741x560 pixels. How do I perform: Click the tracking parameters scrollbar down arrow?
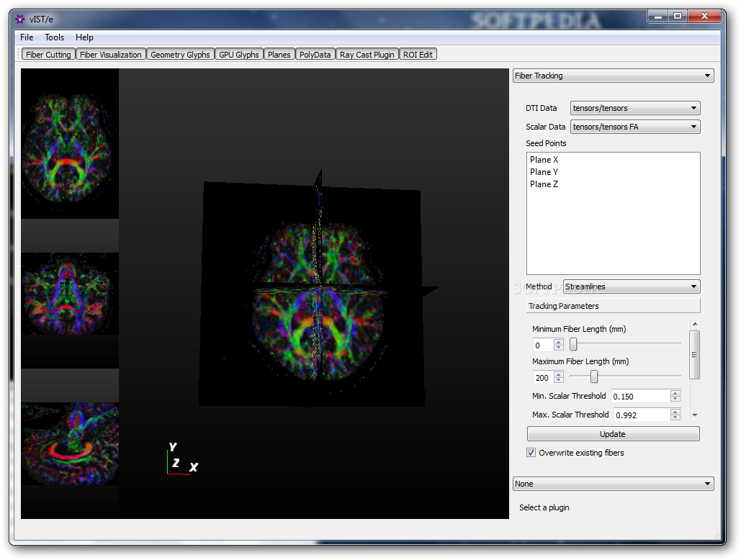695,415
